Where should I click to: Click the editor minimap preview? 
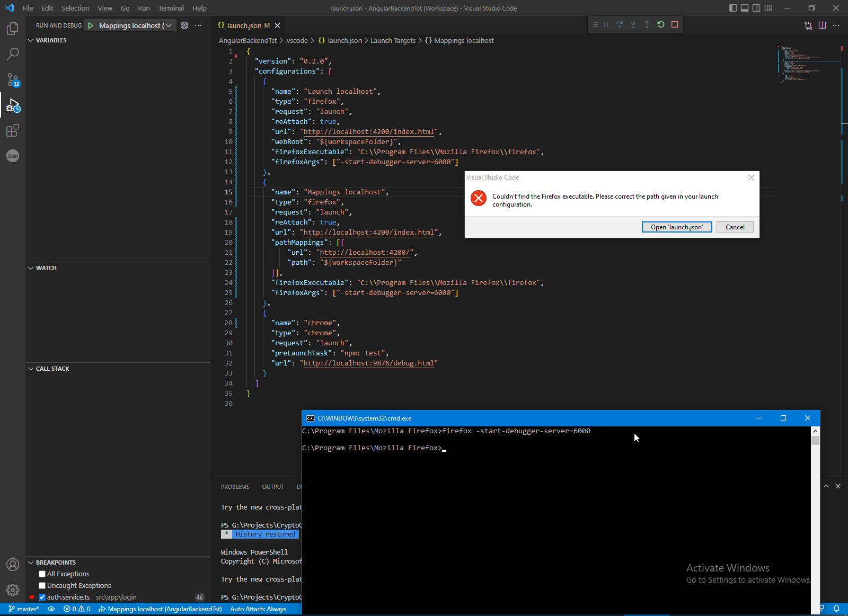pyautogui.click(x=808, y=64)
